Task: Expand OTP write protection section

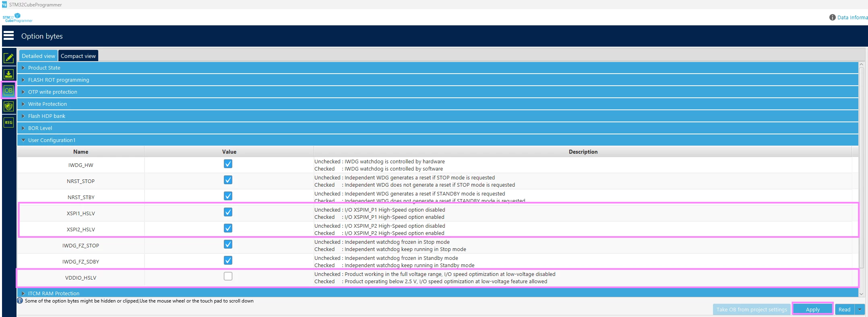Action: 438,92
